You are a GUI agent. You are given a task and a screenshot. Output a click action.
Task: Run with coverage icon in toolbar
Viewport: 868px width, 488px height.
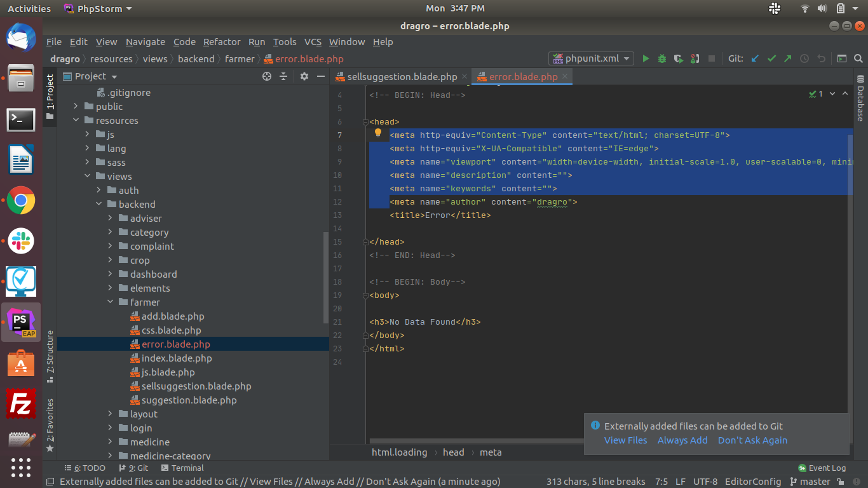679,58
